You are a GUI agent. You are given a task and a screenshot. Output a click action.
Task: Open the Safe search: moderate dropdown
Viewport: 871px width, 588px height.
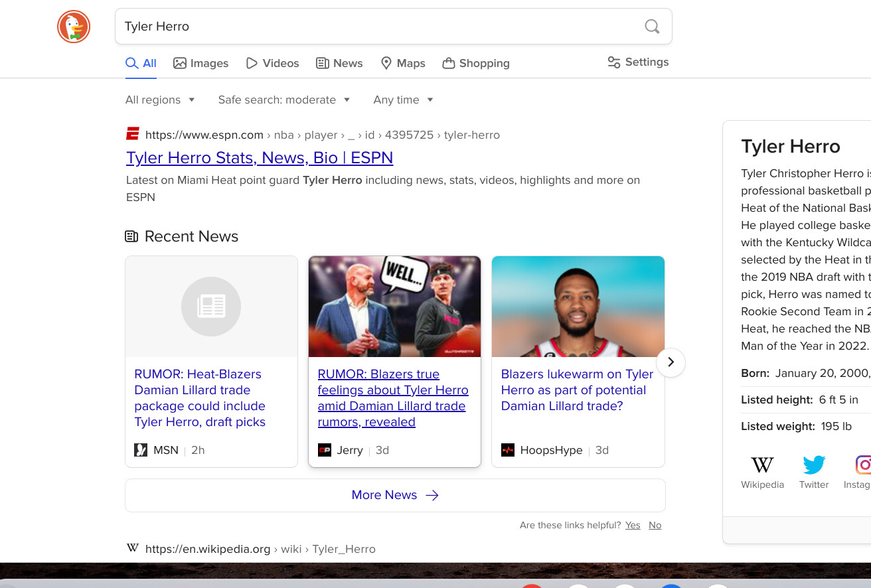point(283,100)
